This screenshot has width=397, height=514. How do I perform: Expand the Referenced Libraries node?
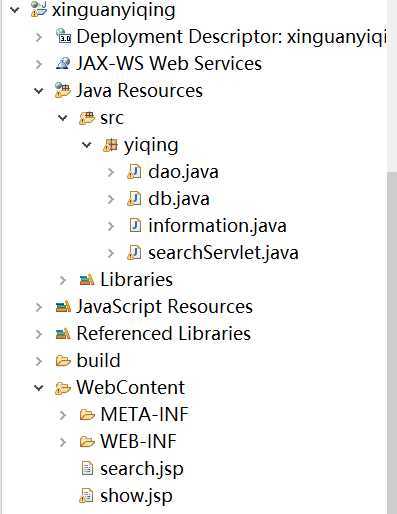[39, 334]
